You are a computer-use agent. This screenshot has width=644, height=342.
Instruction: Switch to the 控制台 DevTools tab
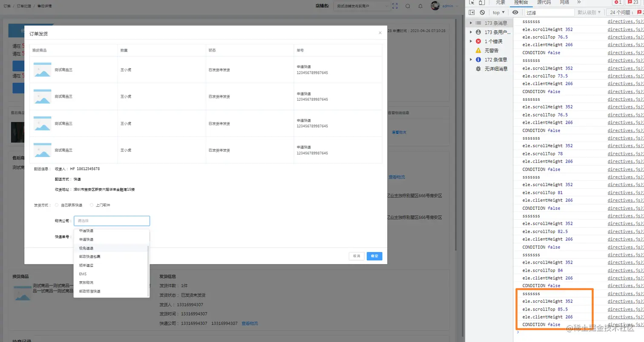point(521,2)
